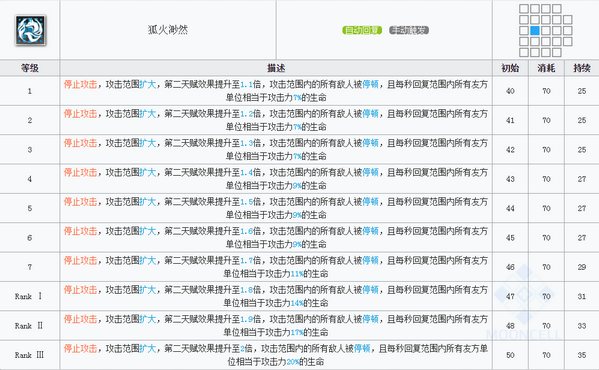Click the Rank Ⅲ level cell
The width and height of the screenshot is (599, 370).
(30, 355)
